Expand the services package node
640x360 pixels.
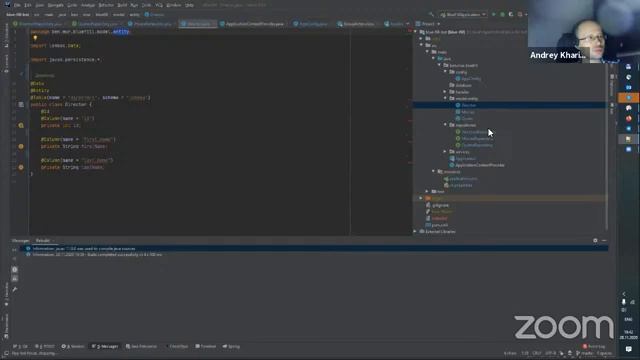445,151
